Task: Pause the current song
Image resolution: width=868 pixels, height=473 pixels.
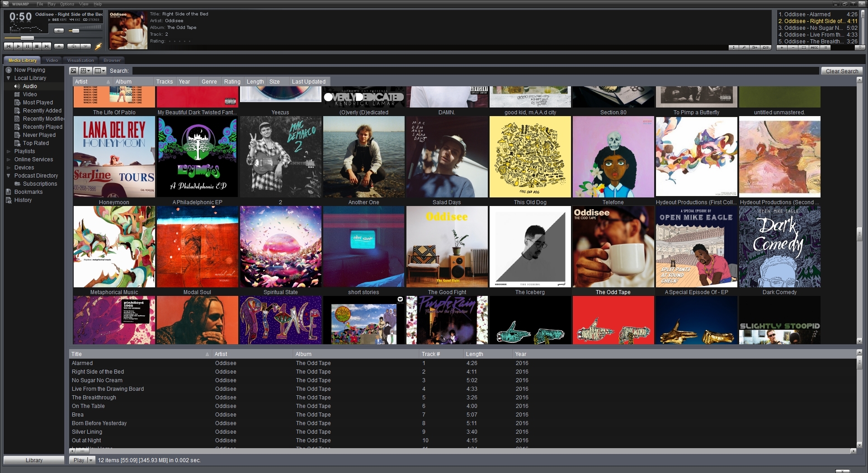Action: tap(28, 46)
